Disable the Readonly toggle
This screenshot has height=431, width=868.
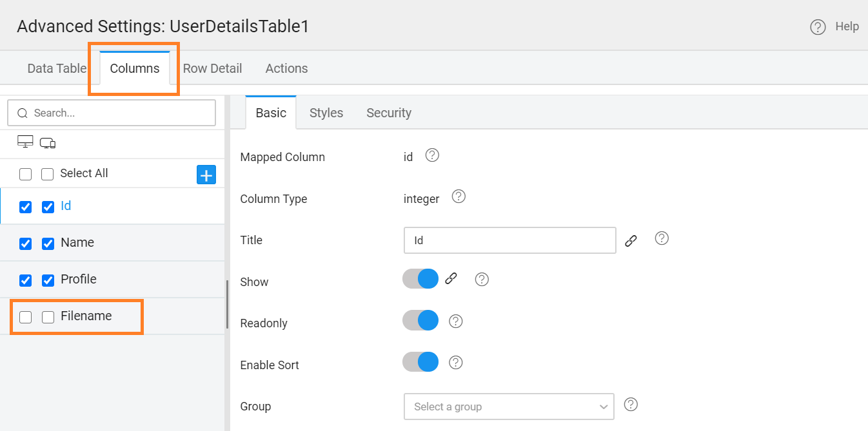click(x=420, y=320)
